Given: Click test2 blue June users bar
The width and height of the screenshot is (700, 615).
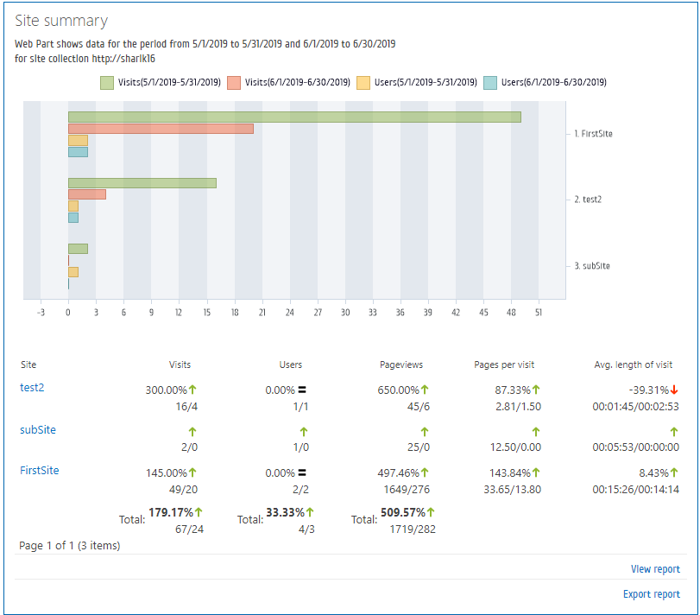Looking at the screenshot, I should [x=73, y=218].
